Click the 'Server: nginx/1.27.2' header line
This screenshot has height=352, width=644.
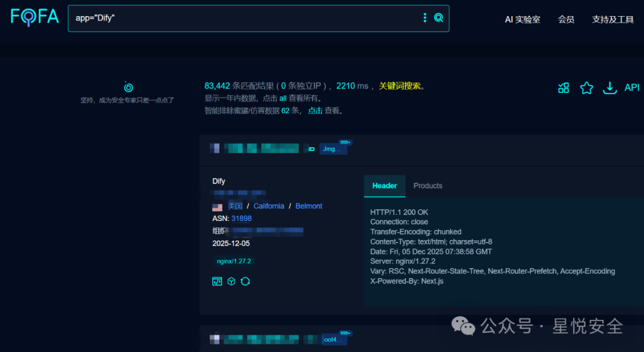pos(402,261)
